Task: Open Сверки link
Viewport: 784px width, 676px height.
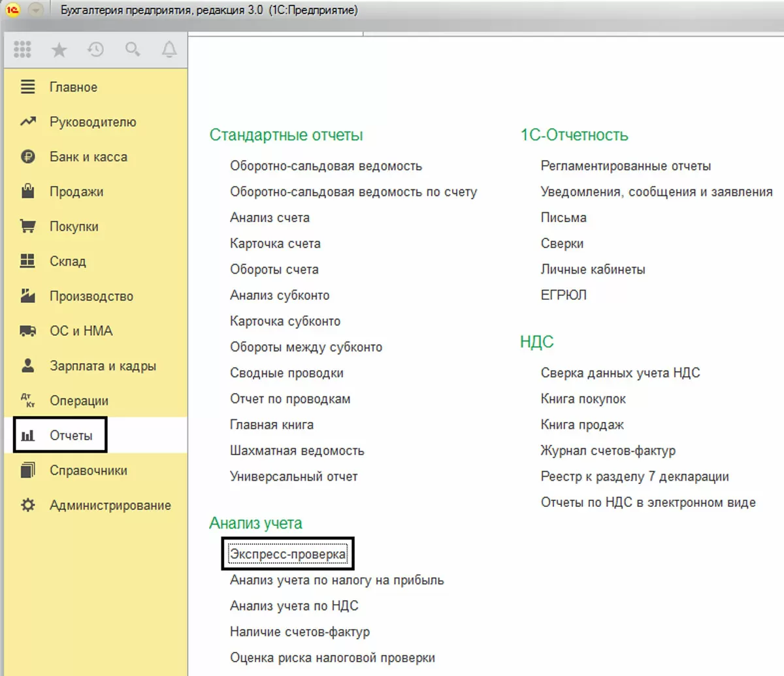Action: point(563,244)
